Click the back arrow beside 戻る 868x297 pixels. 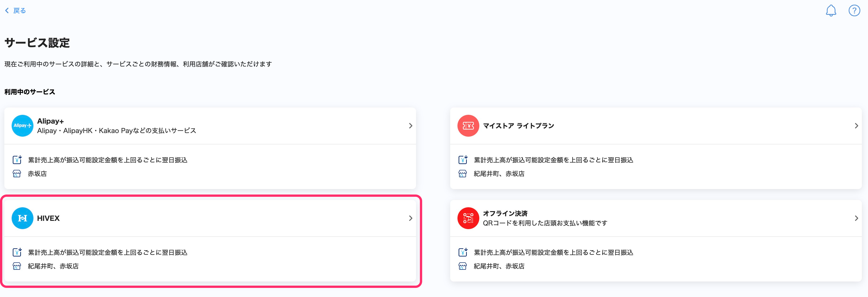pos(7,11)
